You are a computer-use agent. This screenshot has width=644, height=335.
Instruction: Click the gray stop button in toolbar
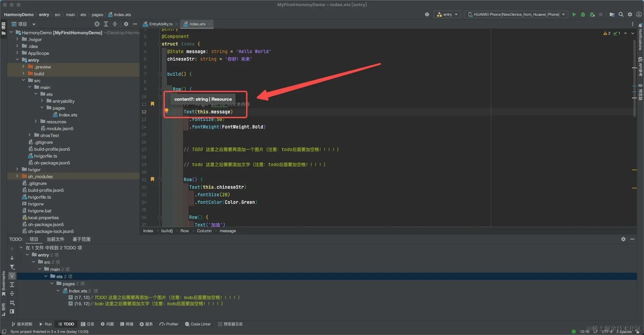[601, 14]
